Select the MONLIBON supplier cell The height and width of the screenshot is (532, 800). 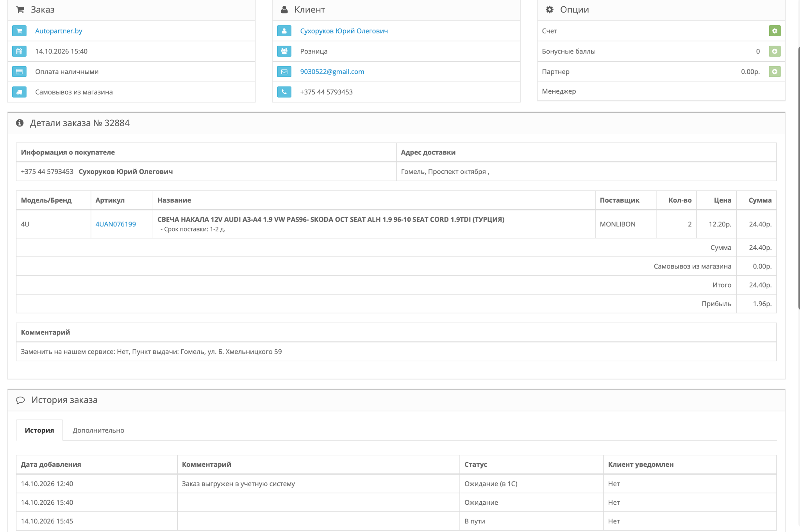point(625,224)
